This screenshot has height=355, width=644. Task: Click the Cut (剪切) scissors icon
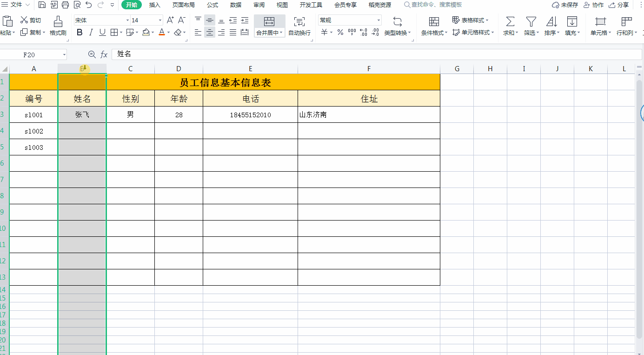(x=24, y=20)
